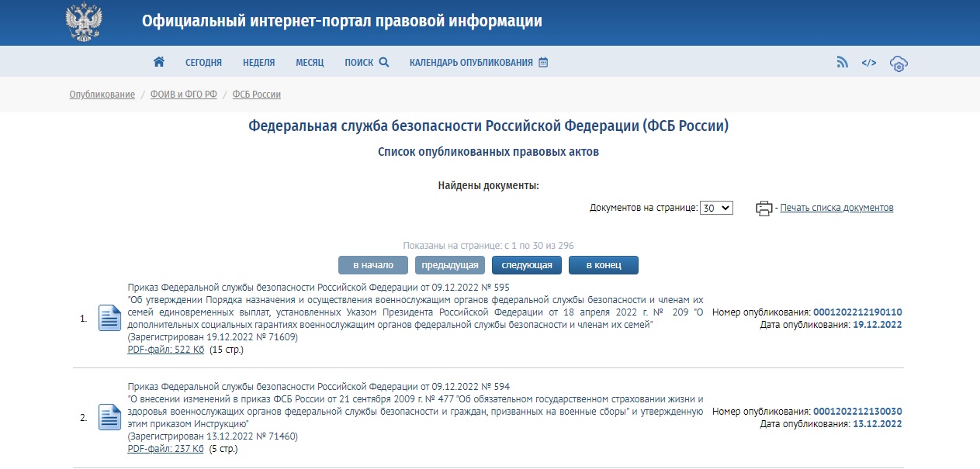Viewport: 980px width, 469px height.
Task: Open order title 'от 09.12.2022 № 595'
Action: pyautogui.click(x=318, y=287)
